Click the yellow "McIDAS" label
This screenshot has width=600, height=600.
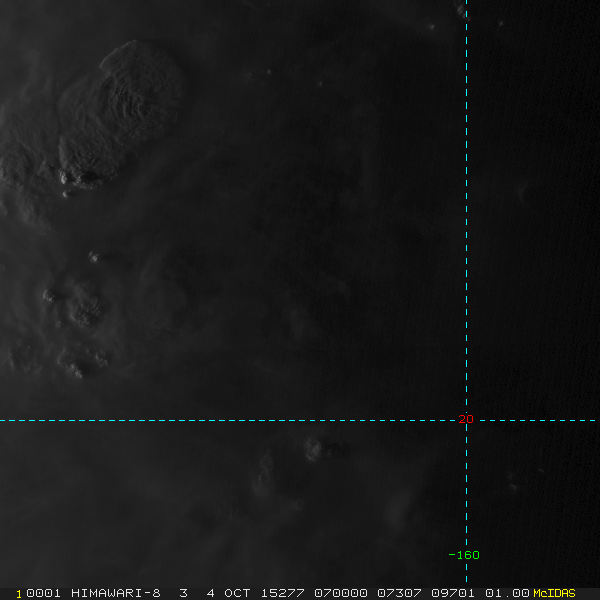[x=554, y=593]
